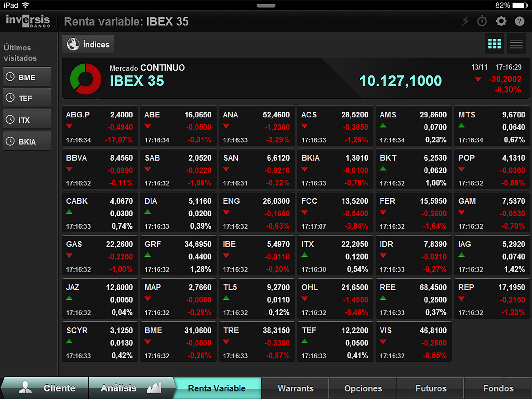The image size is (532, 399).
Task: Select the Renta Variable tab
Action: click(x=217, y=388)
